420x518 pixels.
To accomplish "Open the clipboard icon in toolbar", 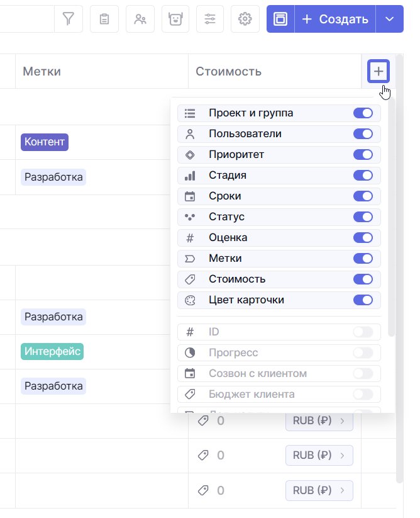I will (104, 20).
